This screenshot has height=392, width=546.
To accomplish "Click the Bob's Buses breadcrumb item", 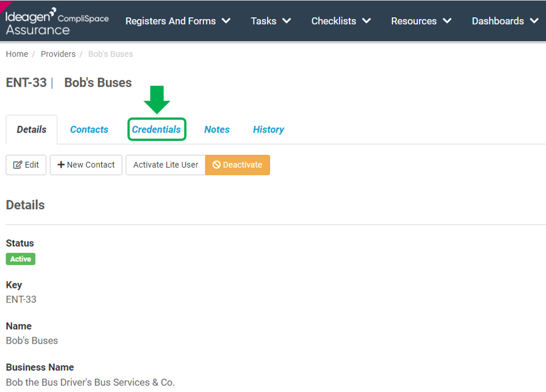I will coord(110,54).
